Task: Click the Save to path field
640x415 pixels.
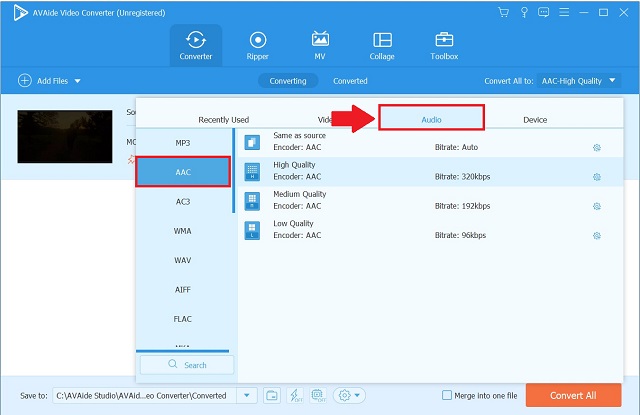Action: point(144,395)
